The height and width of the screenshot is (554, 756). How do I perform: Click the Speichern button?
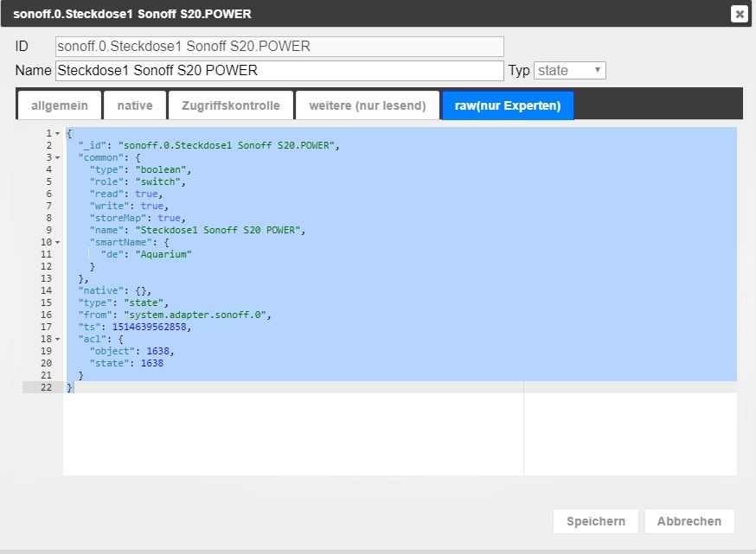pos(596,521)
